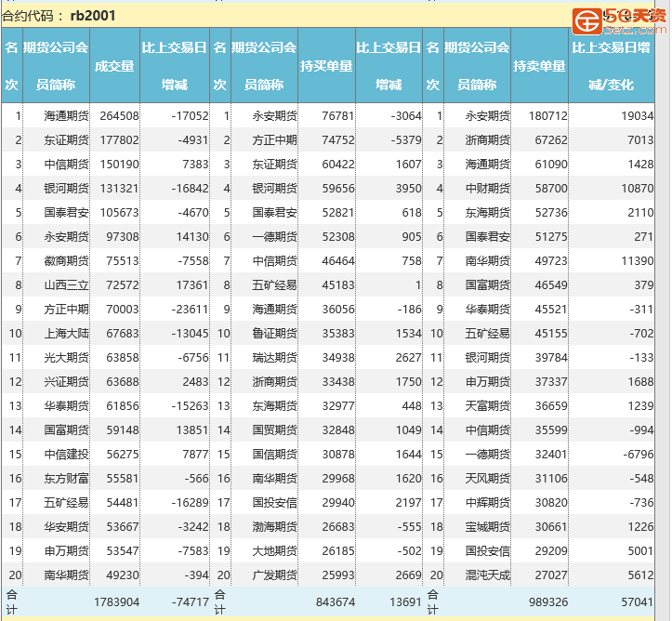The height and width of the screenshot is (621, 672).
Task: Select 东证期货 volume 177802
Action: coord(120,140)
